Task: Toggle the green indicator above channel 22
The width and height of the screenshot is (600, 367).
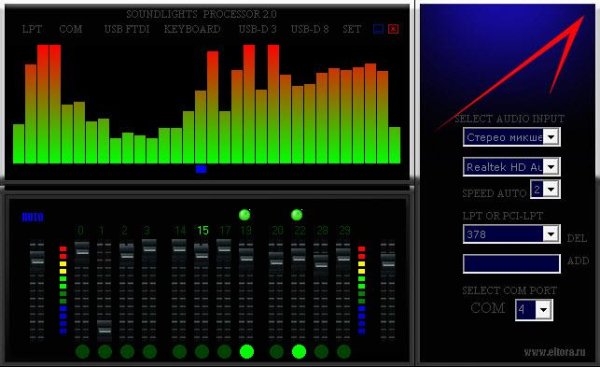Action: pyautogui.click(x=297, y=215)
